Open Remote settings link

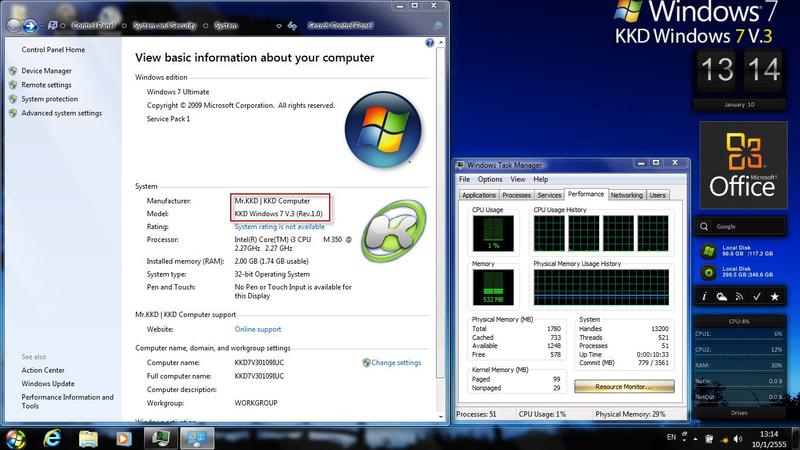[x=46, y=85]
